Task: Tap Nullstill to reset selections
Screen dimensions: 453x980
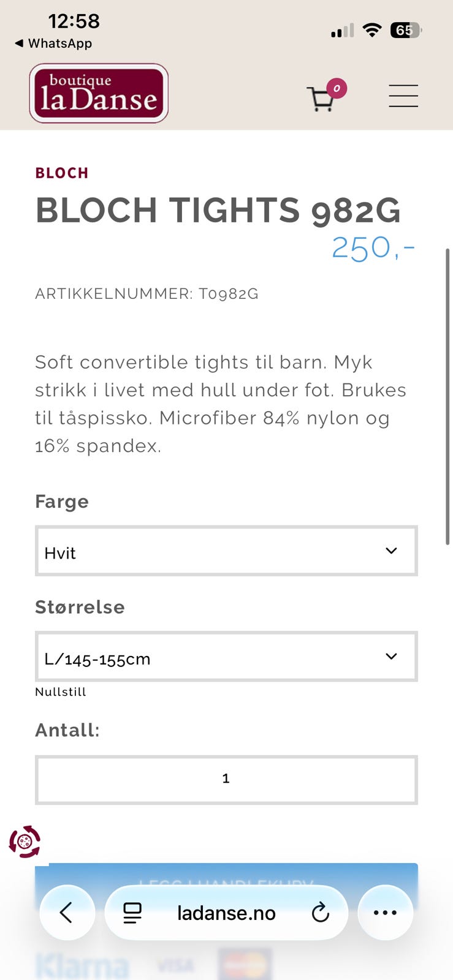Action: click(x=60, y=692)
